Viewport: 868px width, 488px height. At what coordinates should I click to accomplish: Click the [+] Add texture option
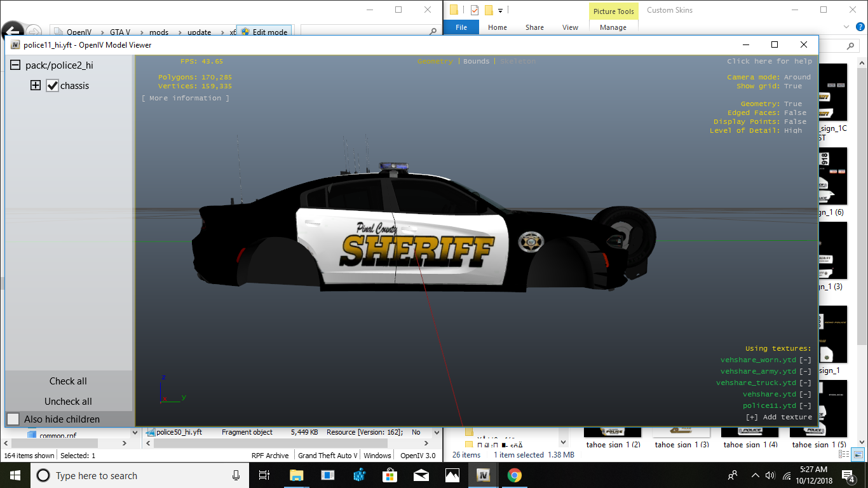(x=779, y=417)
